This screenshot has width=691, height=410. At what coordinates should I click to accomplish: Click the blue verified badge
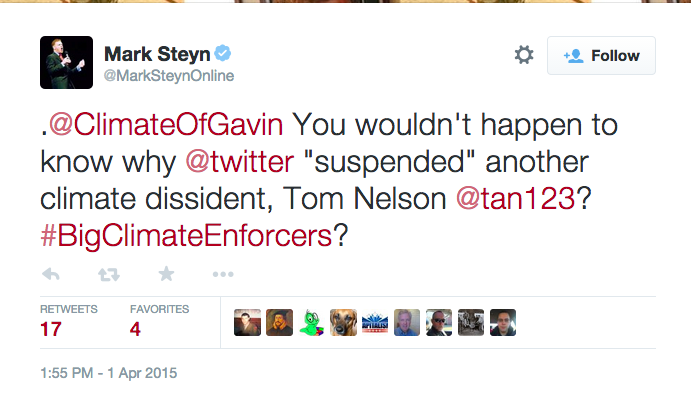[x=223, y=53]
